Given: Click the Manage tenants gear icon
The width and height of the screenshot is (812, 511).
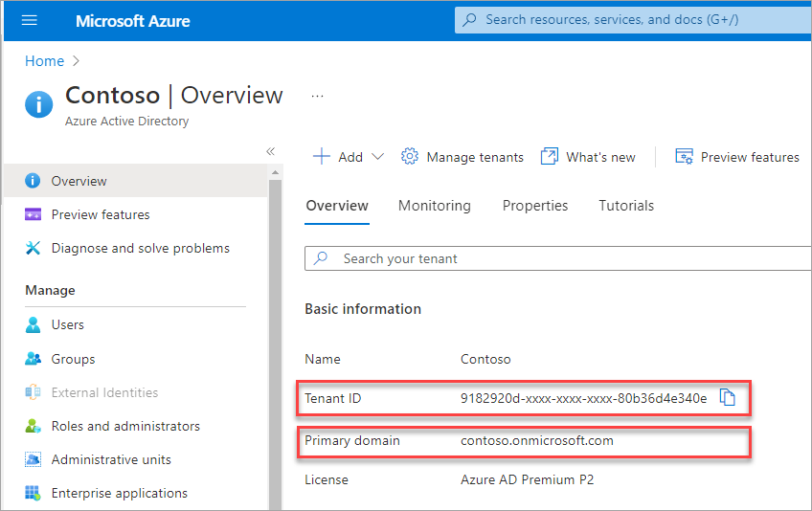Looking at the screenshot, I should (410, 157).
